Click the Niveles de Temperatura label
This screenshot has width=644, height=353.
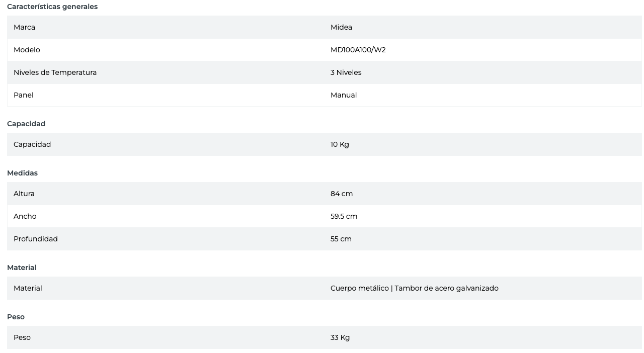pos(55,72)
